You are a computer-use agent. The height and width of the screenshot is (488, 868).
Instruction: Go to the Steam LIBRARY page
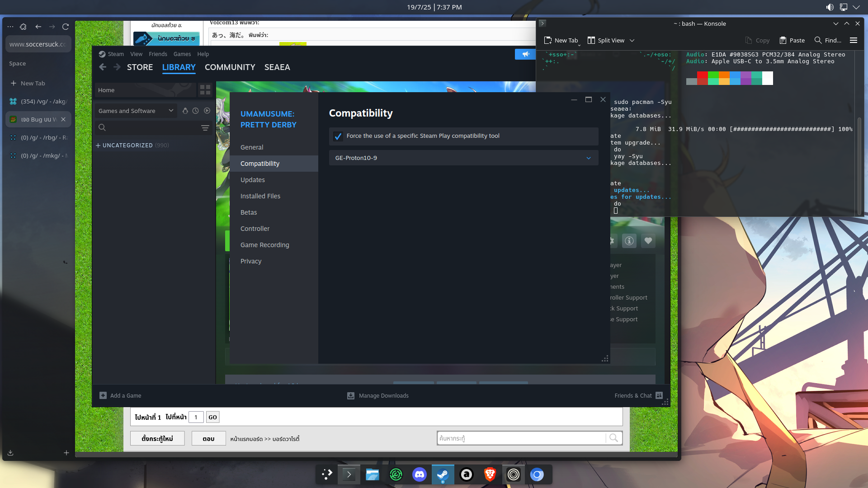point(179,67)
